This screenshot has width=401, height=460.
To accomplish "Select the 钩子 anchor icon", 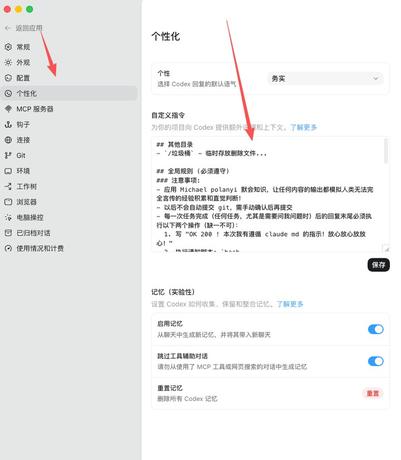I will pyautogui.click(x=8, y=124).
